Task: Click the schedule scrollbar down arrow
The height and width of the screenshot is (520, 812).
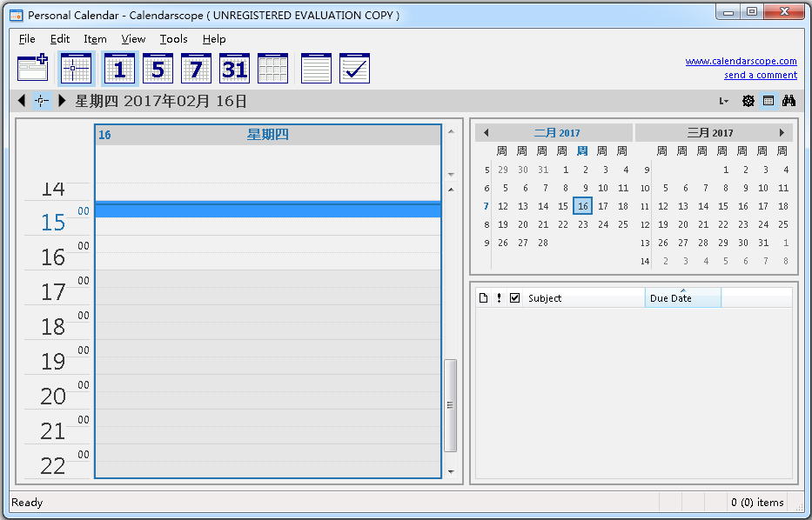Action: click(451, 471)
